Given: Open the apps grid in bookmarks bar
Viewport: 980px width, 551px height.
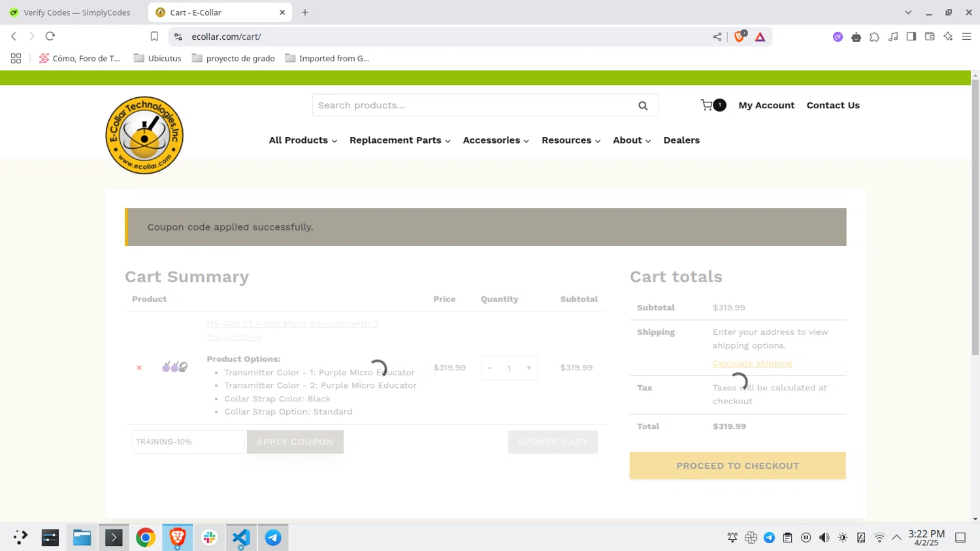Looking at the screenshot, I should 16,58.
